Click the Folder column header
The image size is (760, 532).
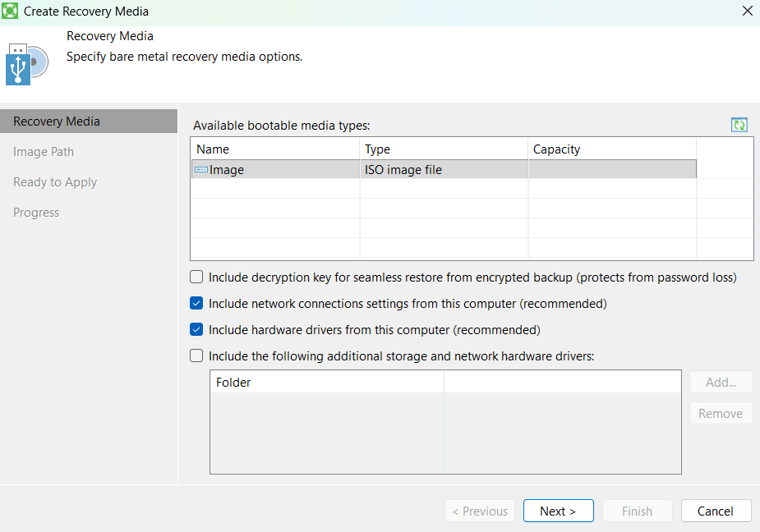pos(326,383)
